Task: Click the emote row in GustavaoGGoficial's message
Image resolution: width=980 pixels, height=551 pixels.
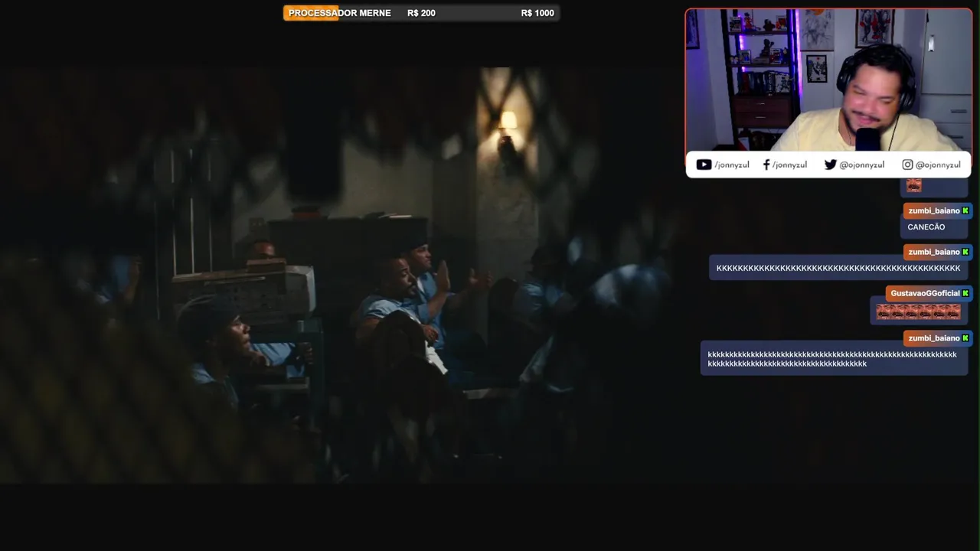Action: pos(918,311)
